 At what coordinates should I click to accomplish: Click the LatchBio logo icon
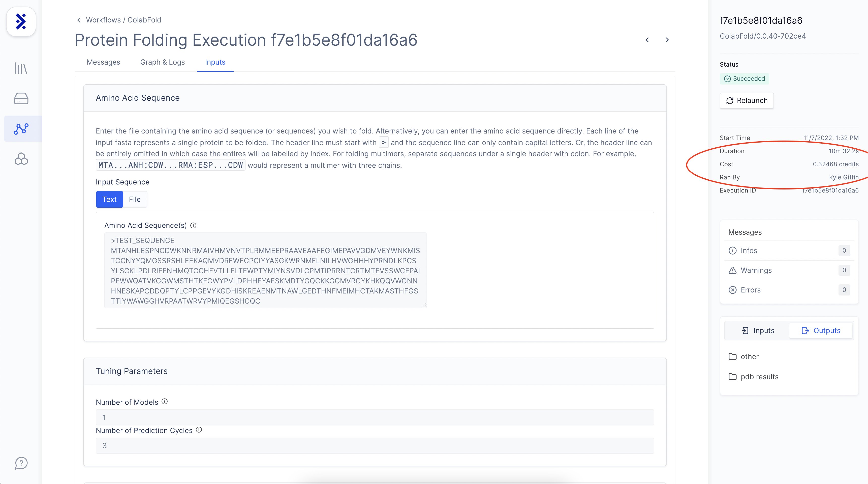21,22
